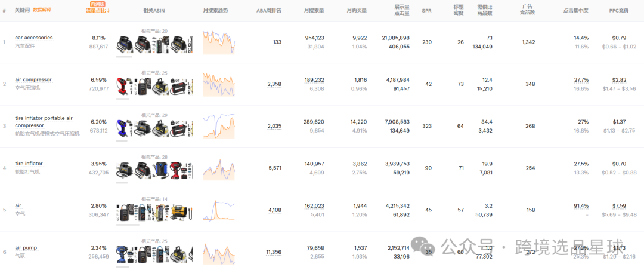Click the ABA周排名 column header
This screenshot has height=273, width=644.
click(268, 11)
